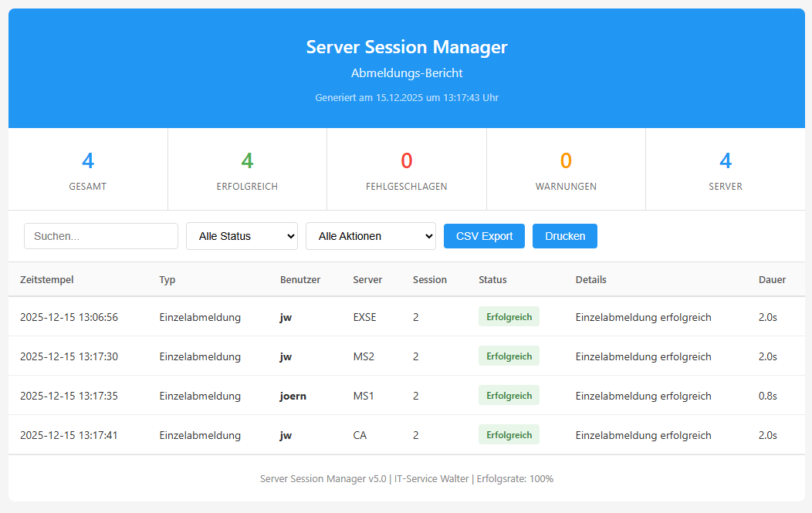The height and width of the screenshot is (513, 812).
Task: Click the Suchen search input field
Action: point(101,236)
